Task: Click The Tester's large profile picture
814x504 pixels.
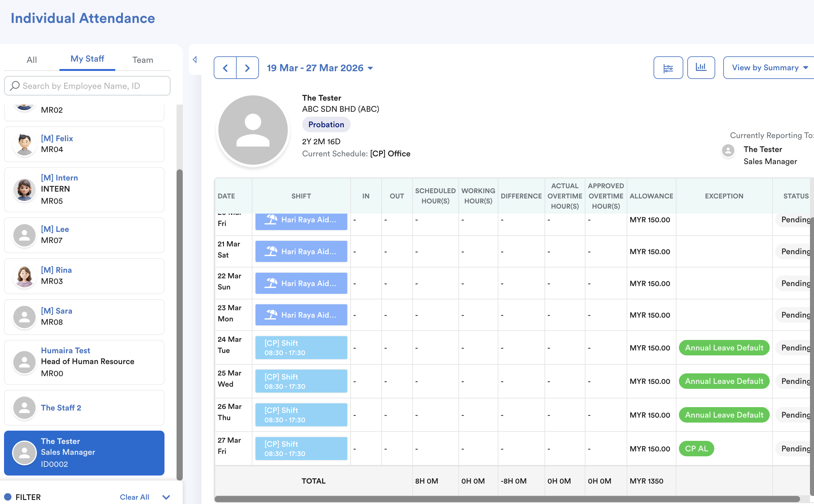Action: tap(253, 130)
